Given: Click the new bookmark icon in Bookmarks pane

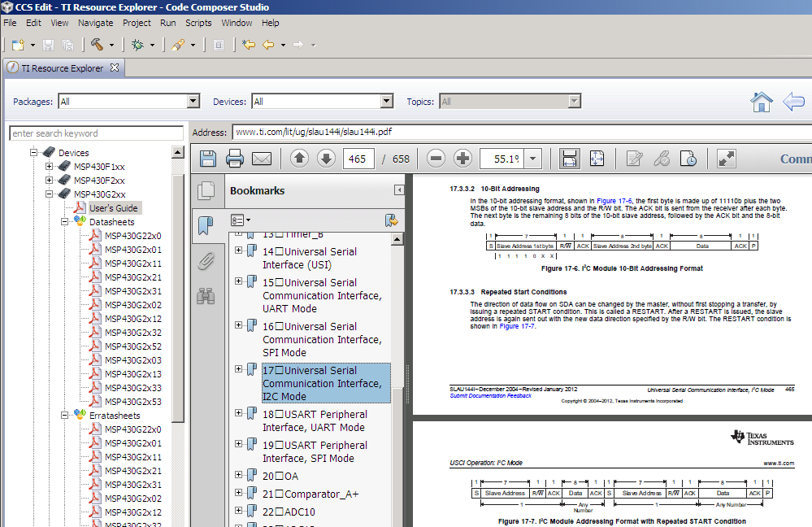Looking at the screenshot, I should pyautogui.click(x=392, y=220).
